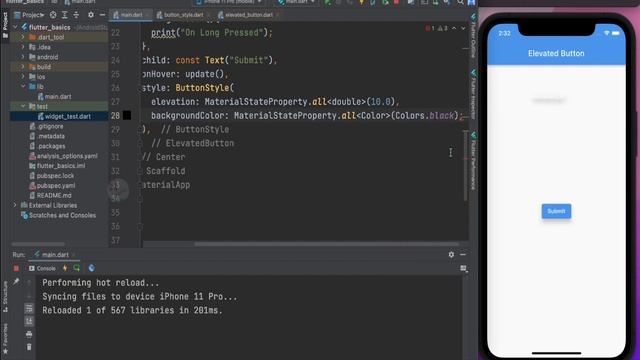This screenshot has height=360, width=640.
Task: Pin the Run tab with pin icon
Action: (x=16, y=282)
